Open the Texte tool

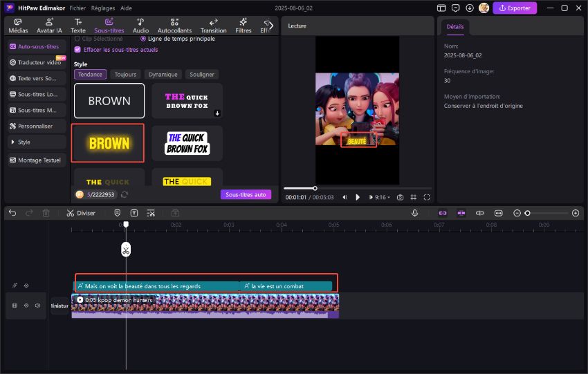78,26
